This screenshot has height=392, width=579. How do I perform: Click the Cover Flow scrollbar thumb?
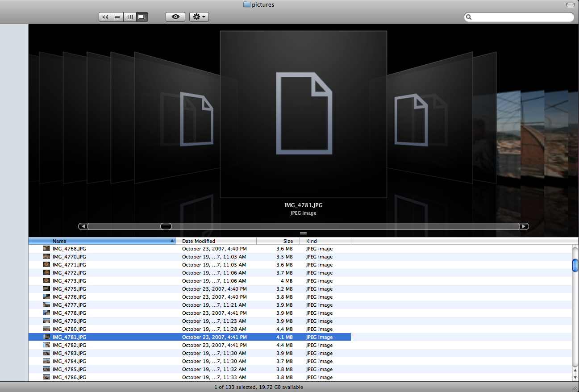point(166,226)
